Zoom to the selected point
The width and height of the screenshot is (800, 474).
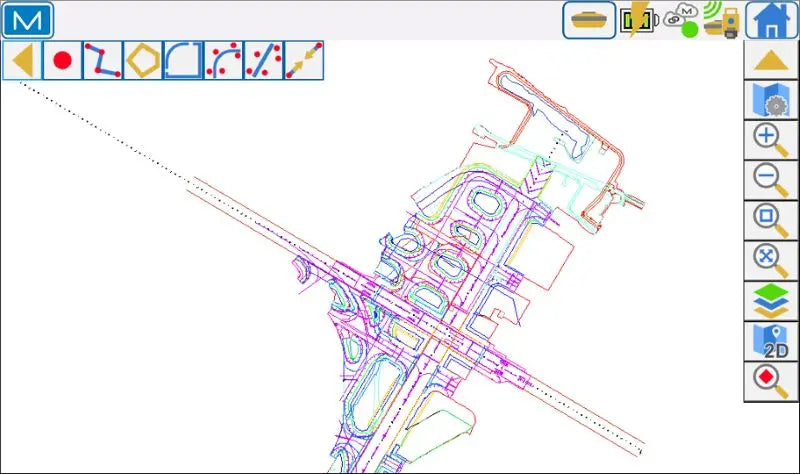pyautogui.click(x=769, y=381)
